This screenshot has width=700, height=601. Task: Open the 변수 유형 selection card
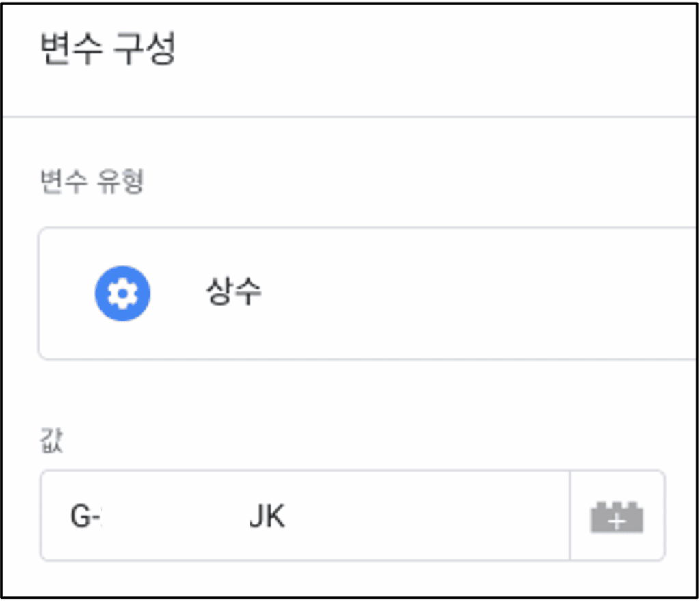coord(368,293)
